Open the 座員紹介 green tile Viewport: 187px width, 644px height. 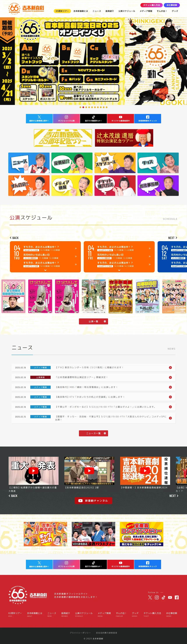point(72,163)
